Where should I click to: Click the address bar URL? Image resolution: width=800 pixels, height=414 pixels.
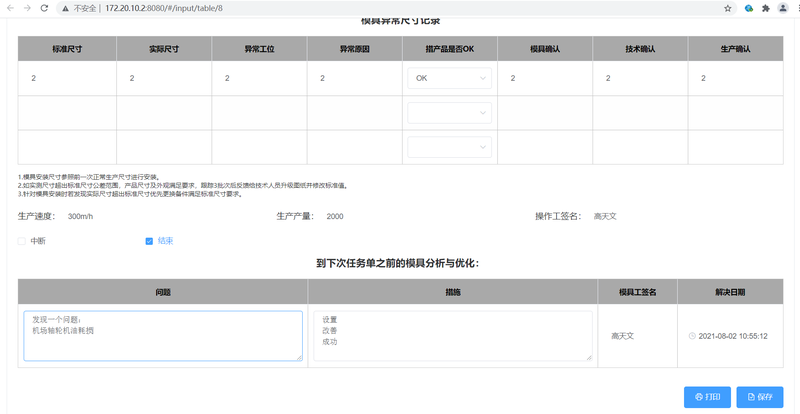click(164, 9)
